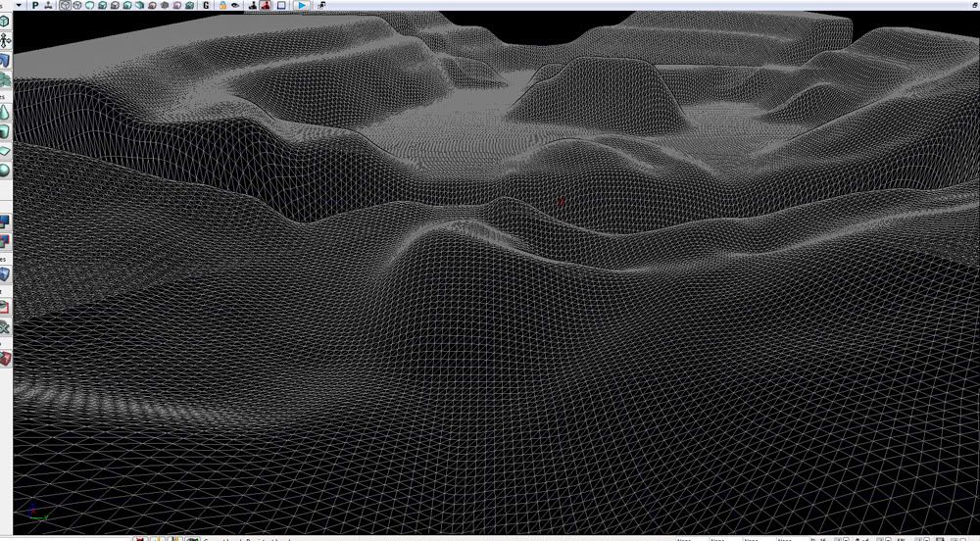Click the icon right of Play button
The width and height of the screenshot is (980, 541).
[x=322, y=5]
